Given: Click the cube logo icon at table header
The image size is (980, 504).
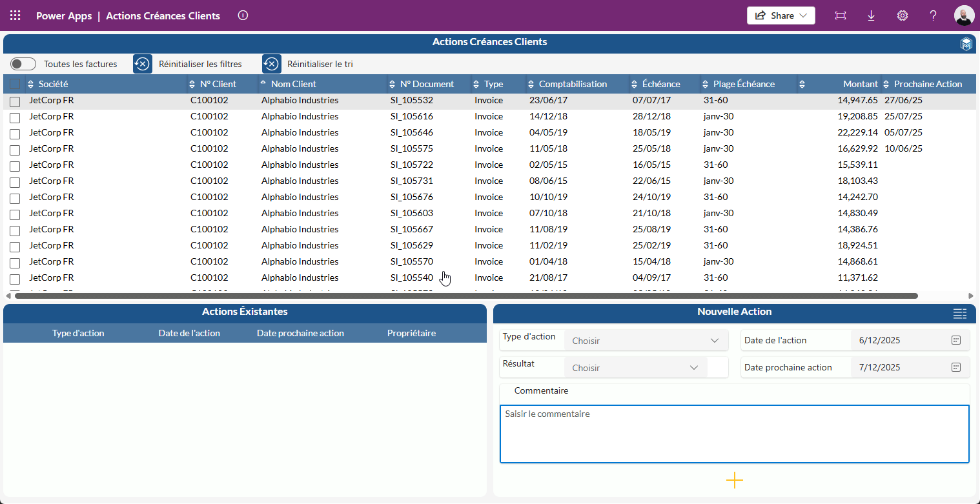Looking at the screenshot, I should point(966,44).
